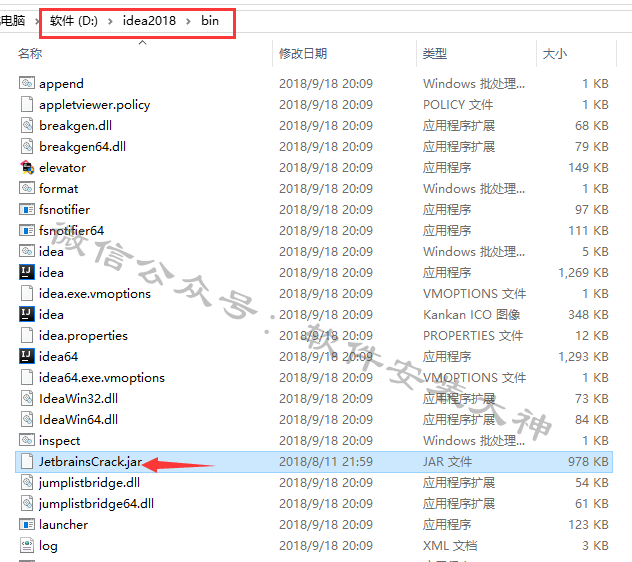Click the jumplistbridge.dll file icon
Viewport: 632px width, 562px height.
[x=27, y=482]
